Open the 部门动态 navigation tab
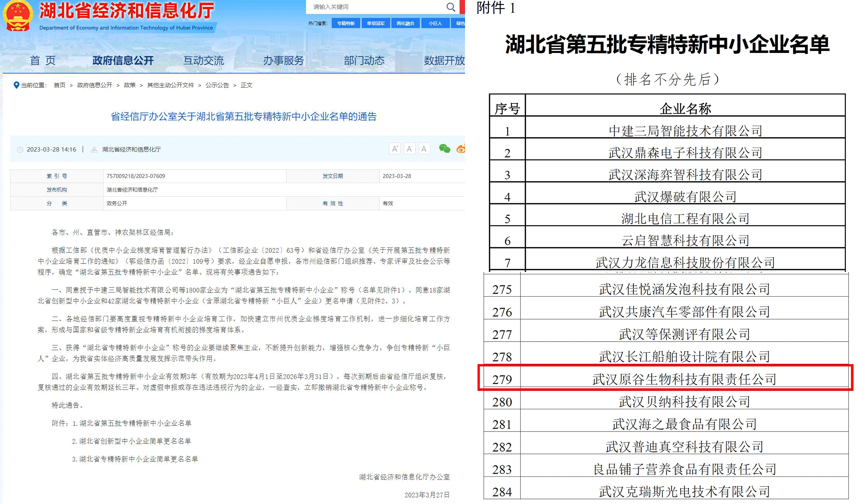This screenshot has width=865, height=504. tap(364, 60)
